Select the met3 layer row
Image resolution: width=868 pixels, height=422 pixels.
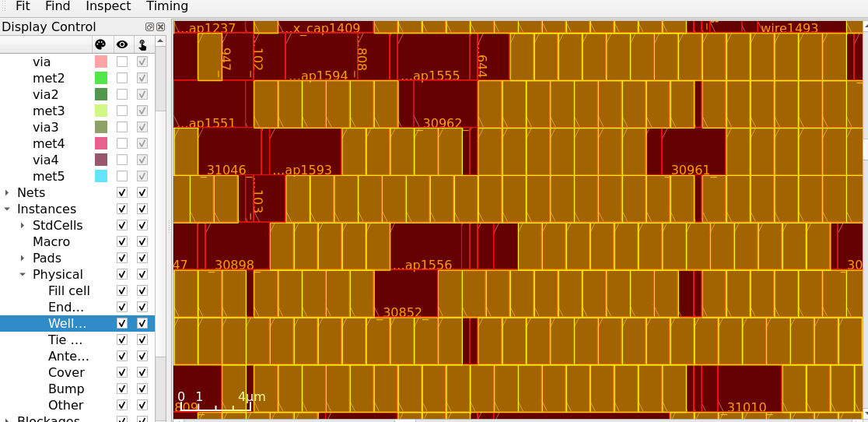(77, 111)
